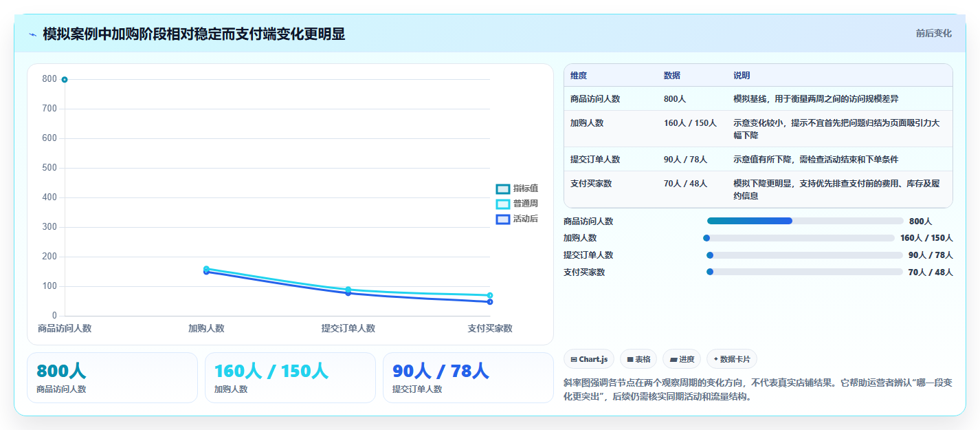Click the 普通周 point at 加购人数
This screenshot has height=430, width=980.
tap(206, 268)
